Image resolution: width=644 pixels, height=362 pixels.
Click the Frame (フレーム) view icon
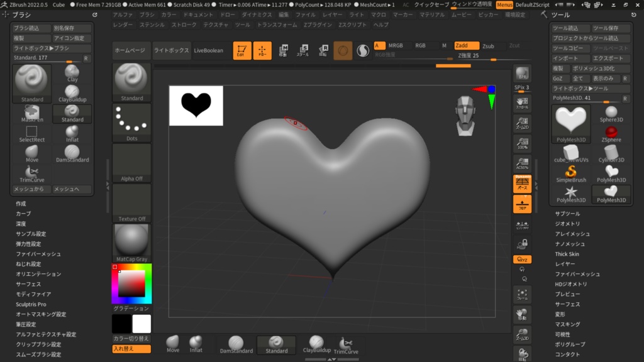pyautogui.click(x=522, y=294)
